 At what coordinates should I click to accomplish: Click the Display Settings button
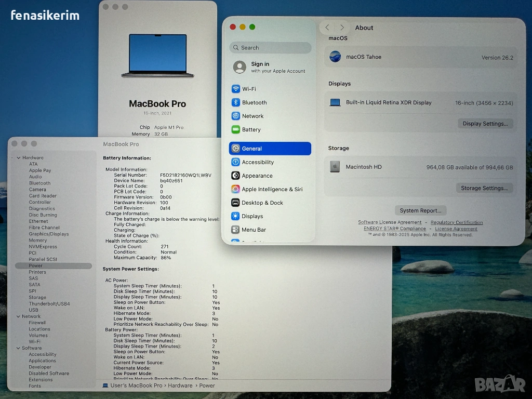(x=485, y=124)
